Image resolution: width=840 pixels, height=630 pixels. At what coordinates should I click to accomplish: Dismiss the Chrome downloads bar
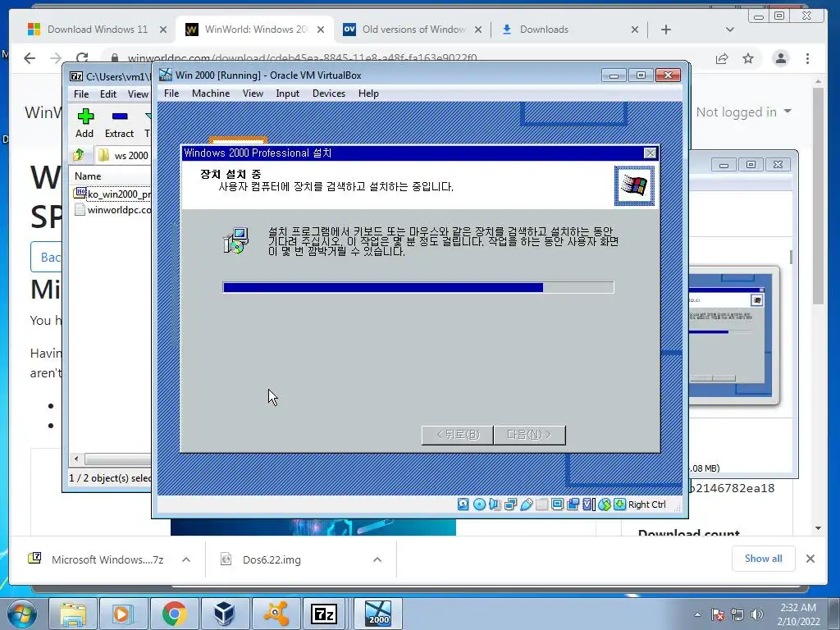click(x=810, y=559)
